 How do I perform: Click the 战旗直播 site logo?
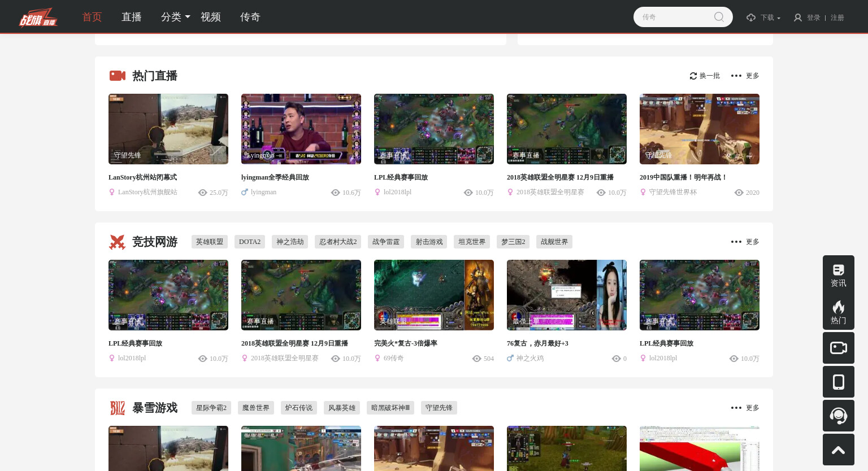tap(38, 17)
